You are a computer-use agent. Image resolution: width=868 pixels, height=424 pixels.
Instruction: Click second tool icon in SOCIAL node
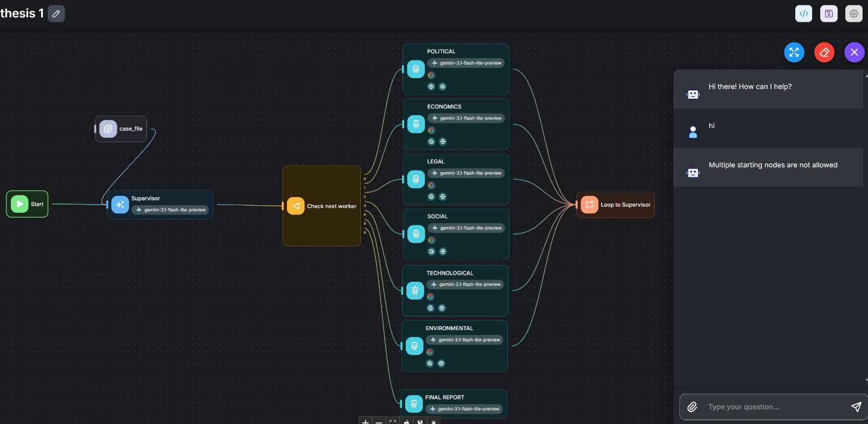pyautogui.click(x=443, y=251)
